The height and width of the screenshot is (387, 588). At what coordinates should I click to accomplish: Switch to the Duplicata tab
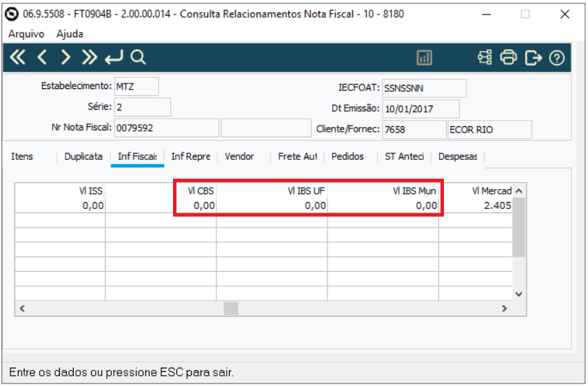click(83, 157)
